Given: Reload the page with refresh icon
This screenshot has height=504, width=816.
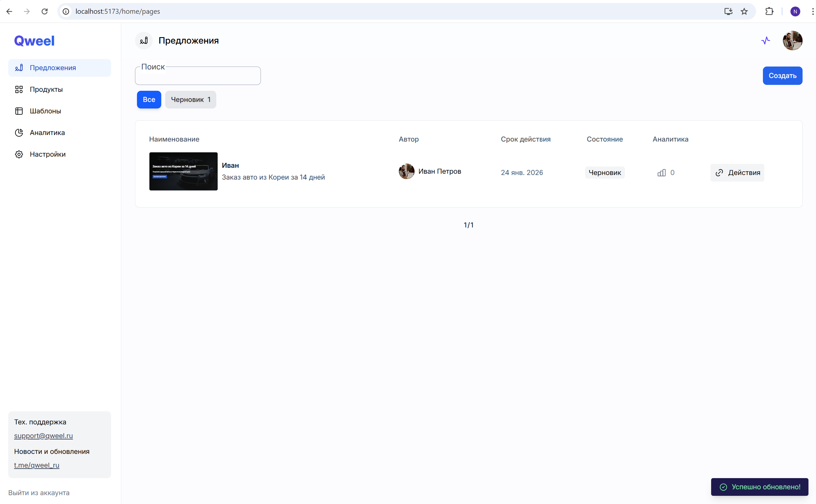Looking at the screenshot, I should point(44,11).
